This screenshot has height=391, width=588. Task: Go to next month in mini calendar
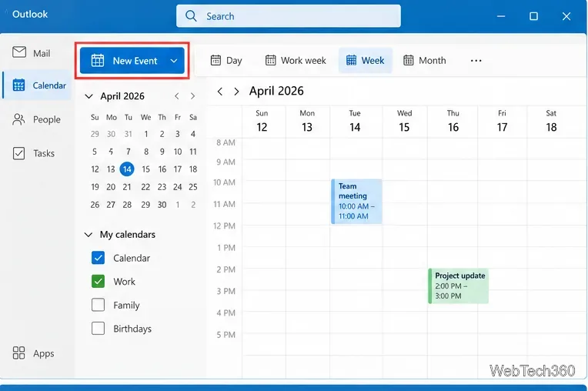click(x=192, y=96)
